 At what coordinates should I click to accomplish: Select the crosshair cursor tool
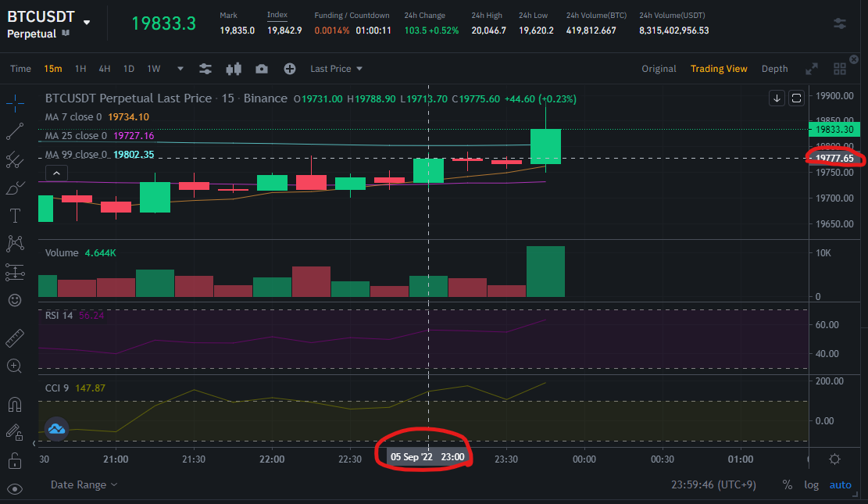coord(15,102)
